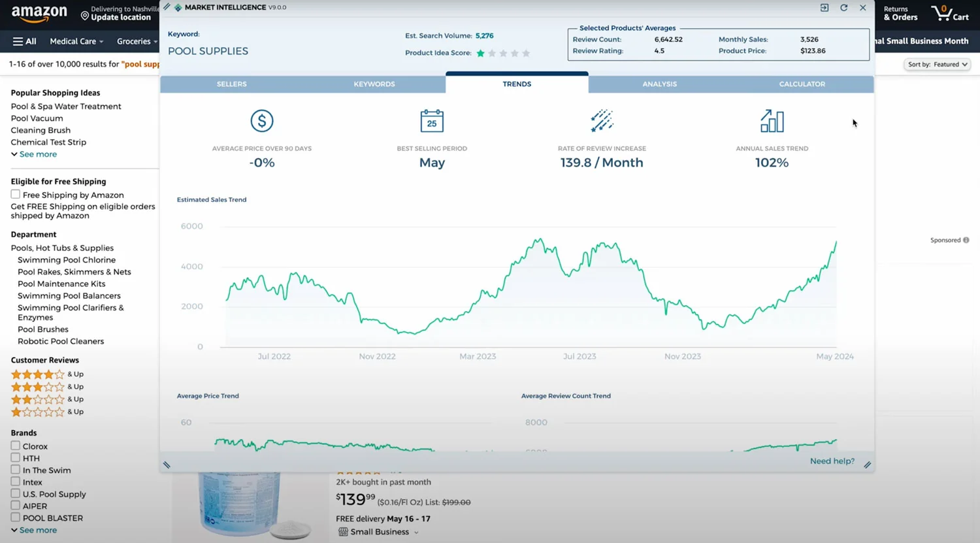Viewport: 980px width, 543px height.
Task: Click the Need help? link
Action: click(x=832, y=461)
